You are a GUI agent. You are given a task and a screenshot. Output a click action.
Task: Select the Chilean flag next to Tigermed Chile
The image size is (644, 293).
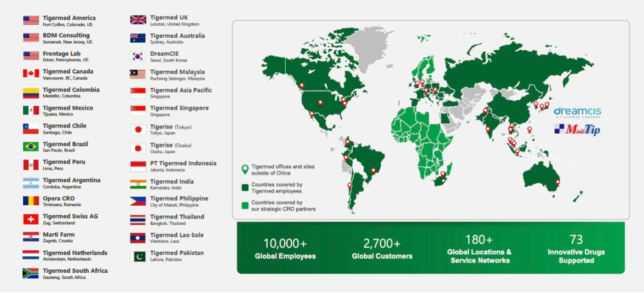point(31,128)
